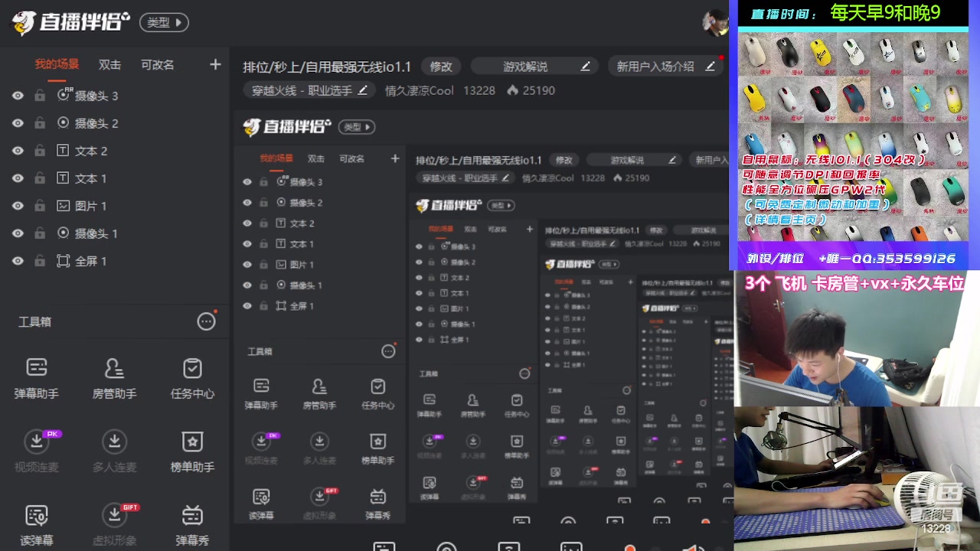The height and width of the screenshot is (551, 980).
Task: Click the user avatar at top
Action: pyautogui.click(x=715, y=23)
